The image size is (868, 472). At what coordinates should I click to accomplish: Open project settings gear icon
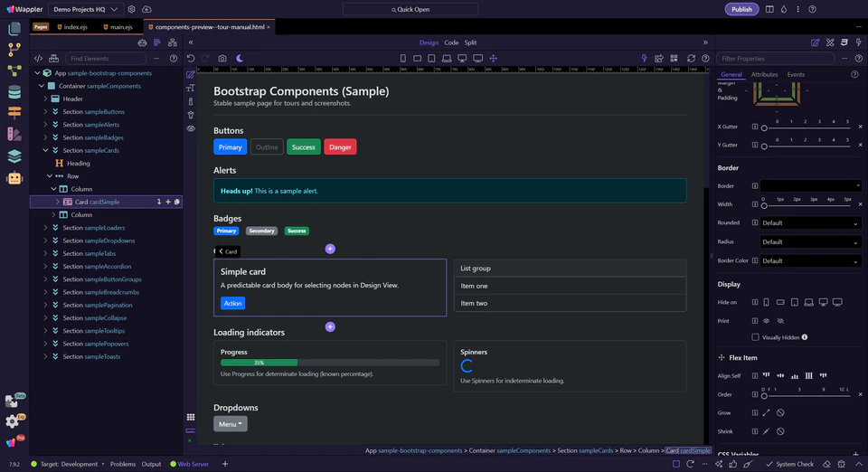[x=131, y=9]
